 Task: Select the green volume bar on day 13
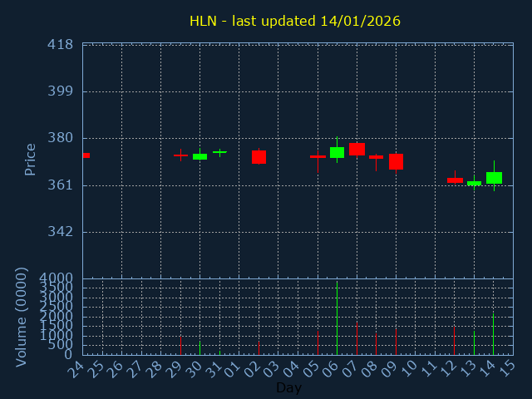click(474, 342)
